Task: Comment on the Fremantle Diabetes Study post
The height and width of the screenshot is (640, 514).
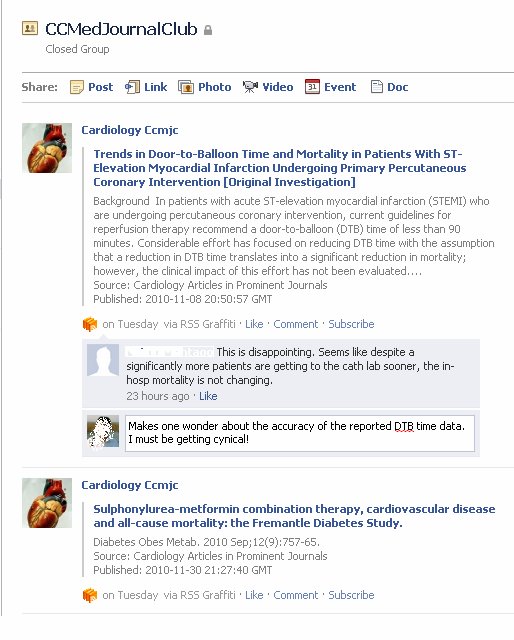Action: [x=296, y=595]
